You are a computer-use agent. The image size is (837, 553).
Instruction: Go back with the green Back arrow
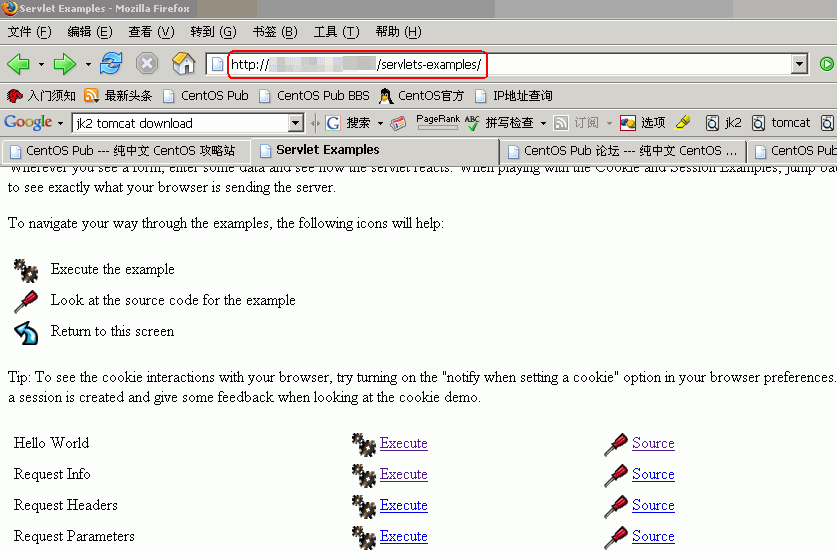[x=18, y=64]
